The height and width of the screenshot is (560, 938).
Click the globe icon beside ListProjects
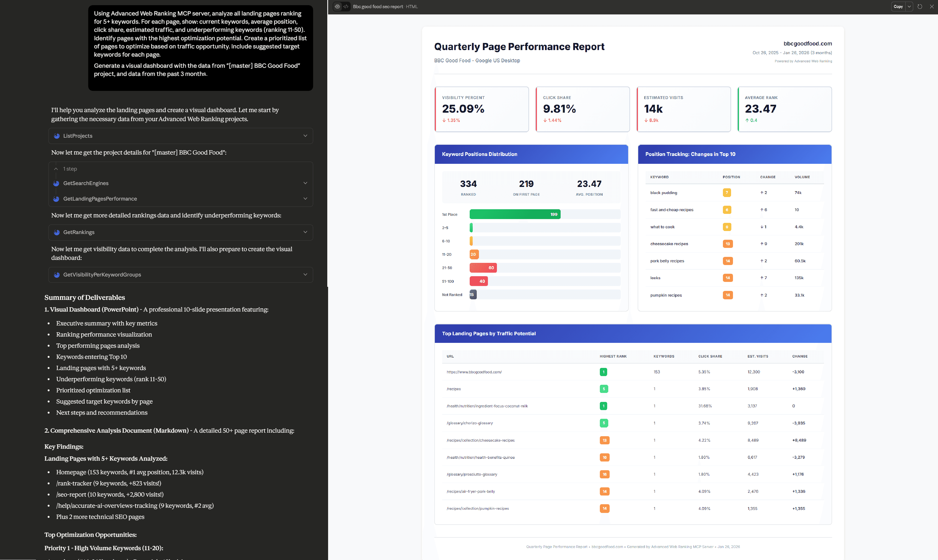[x=57, y=136]
